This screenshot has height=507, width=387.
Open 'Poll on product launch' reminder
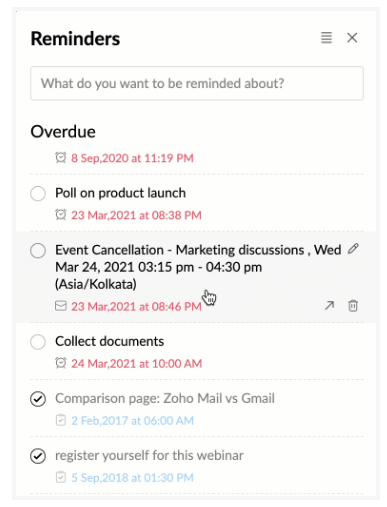click(120, 193)
